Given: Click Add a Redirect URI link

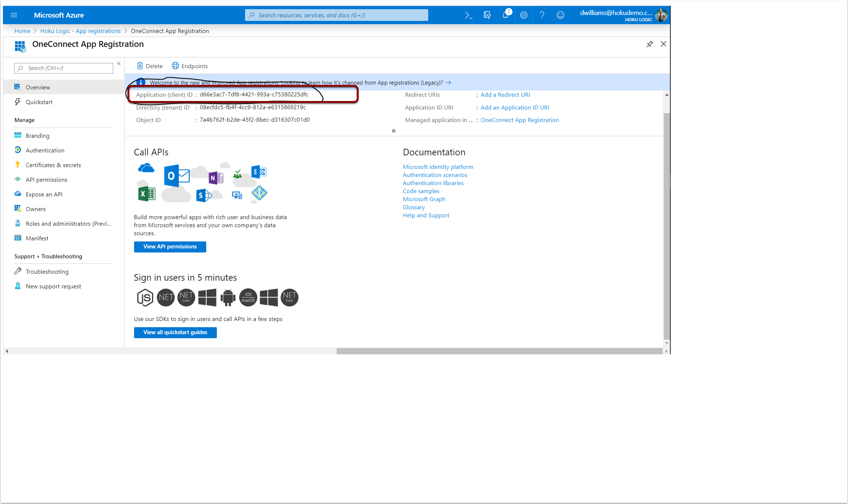Looking at the screenshot, I should click(505, 94).
